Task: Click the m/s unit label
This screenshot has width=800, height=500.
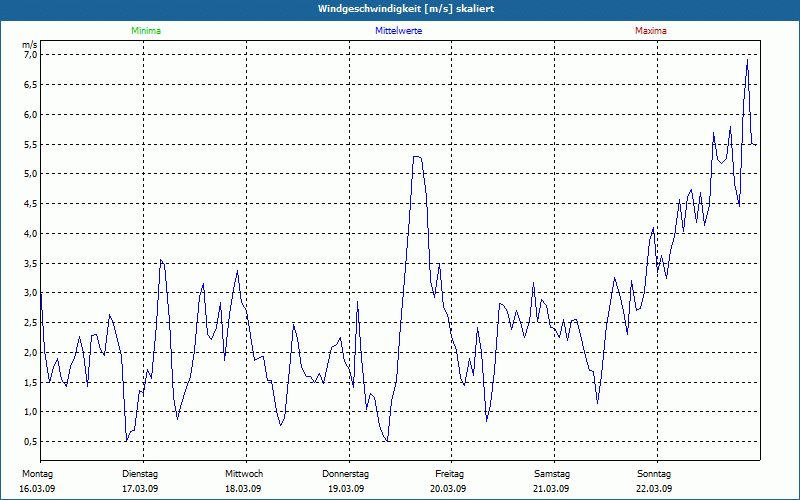Action: pyautogui.click(x=30, y=45)
